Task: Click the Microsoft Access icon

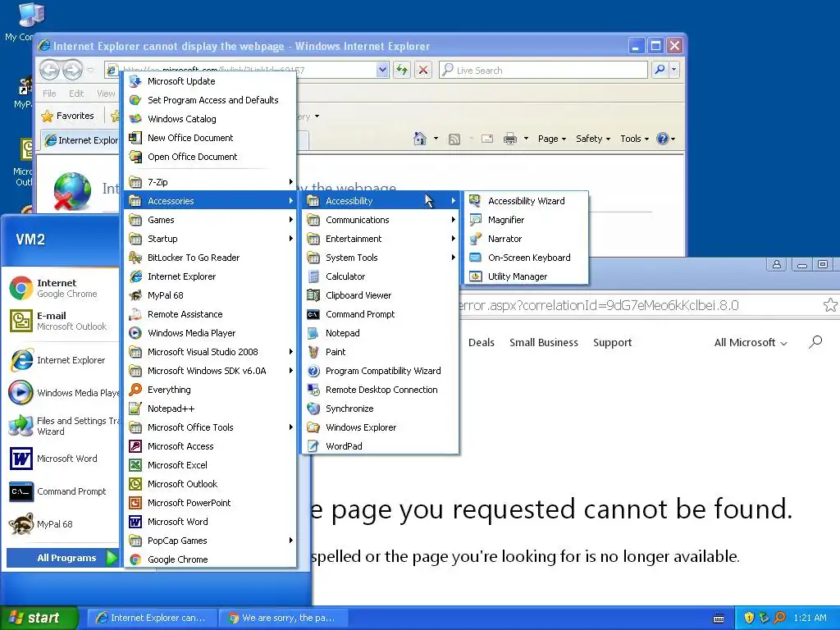Action: click(x=135, y=446)
